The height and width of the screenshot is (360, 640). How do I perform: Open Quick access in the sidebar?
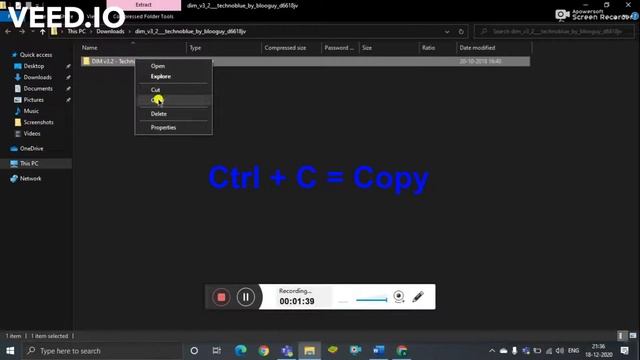[36, 55]
